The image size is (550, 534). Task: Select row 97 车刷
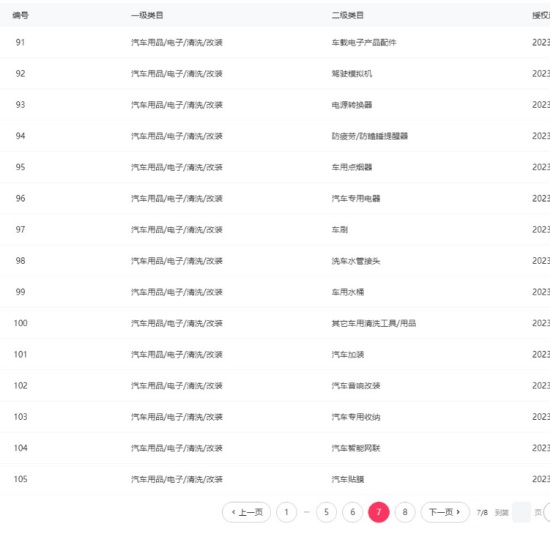pos(275,229)
